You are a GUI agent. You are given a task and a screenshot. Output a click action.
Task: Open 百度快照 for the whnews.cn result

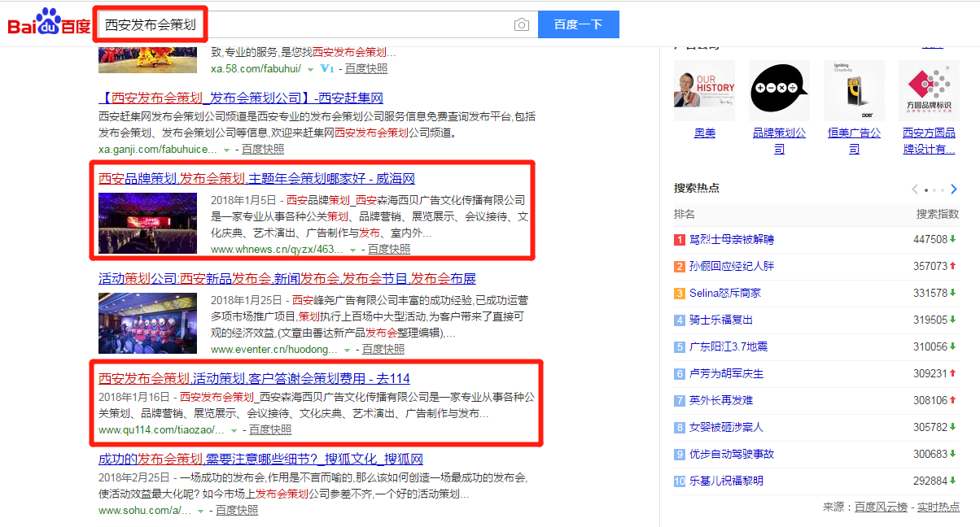point(389,250)
